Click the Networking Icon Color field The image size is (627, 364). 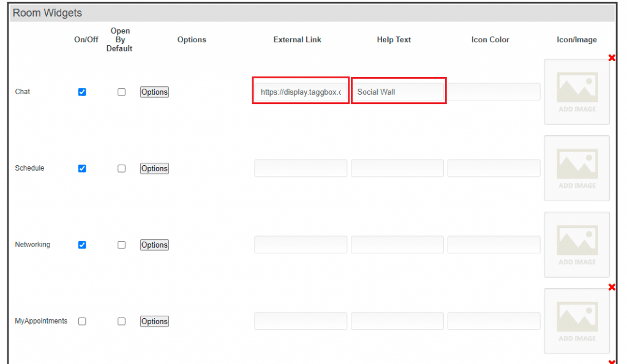tap(494, 245)
